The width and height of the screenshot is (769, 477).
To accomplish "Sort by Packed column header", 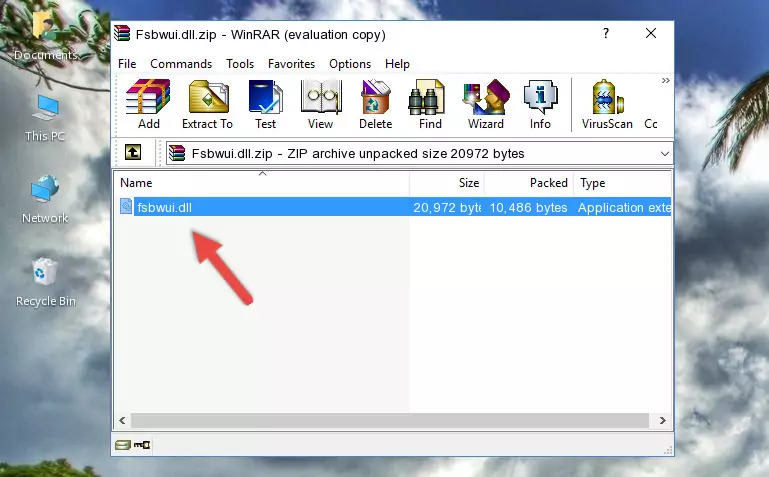I will [529, 183].
